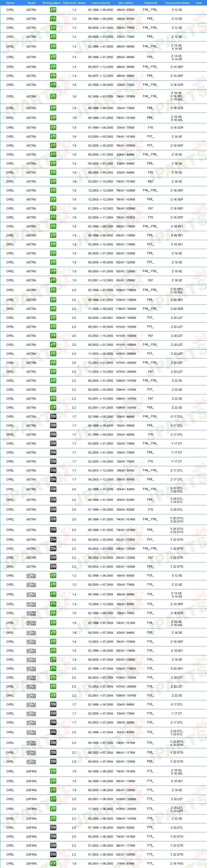Viewport: 207px width, 868px height.
Task: Select the engine codes 'X 20 XEV, C 20 SEL'
Action: pyautogui.click(x=177, y=290)
